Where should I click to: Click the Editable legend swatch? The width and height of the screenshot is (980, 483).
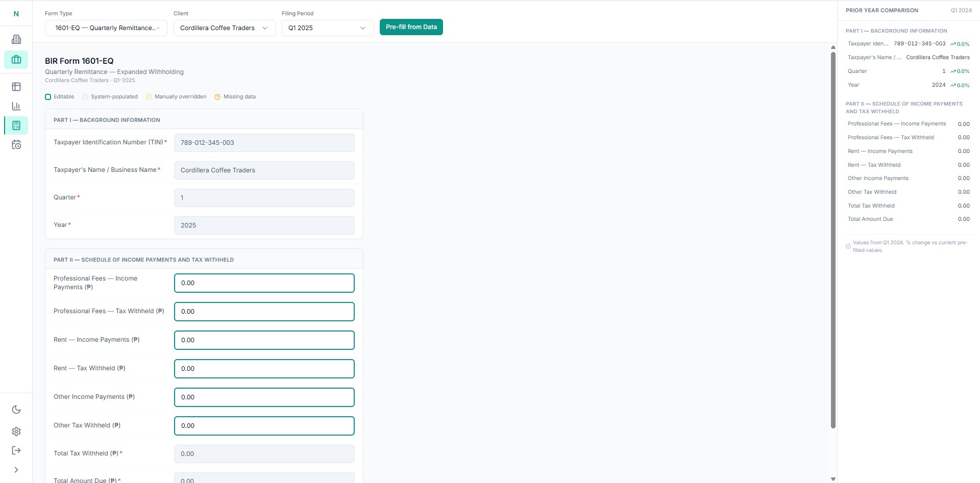(48, 97)
